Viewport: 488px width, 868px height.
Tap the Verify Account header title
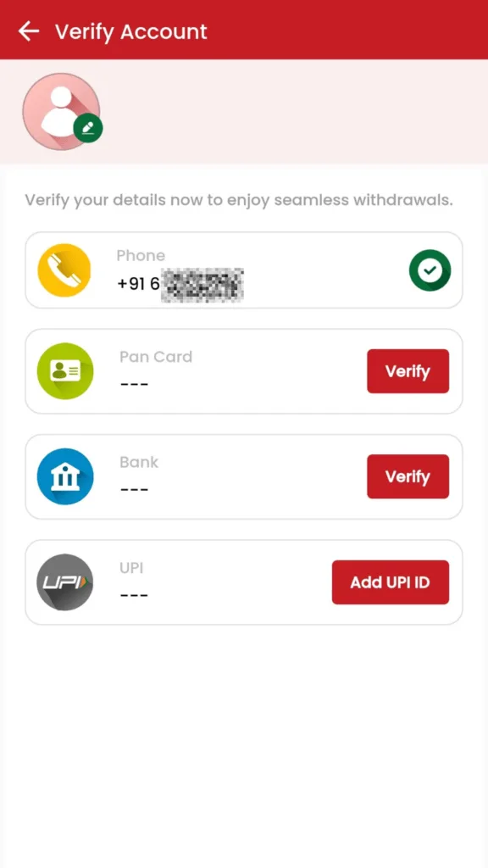(131, 32)
